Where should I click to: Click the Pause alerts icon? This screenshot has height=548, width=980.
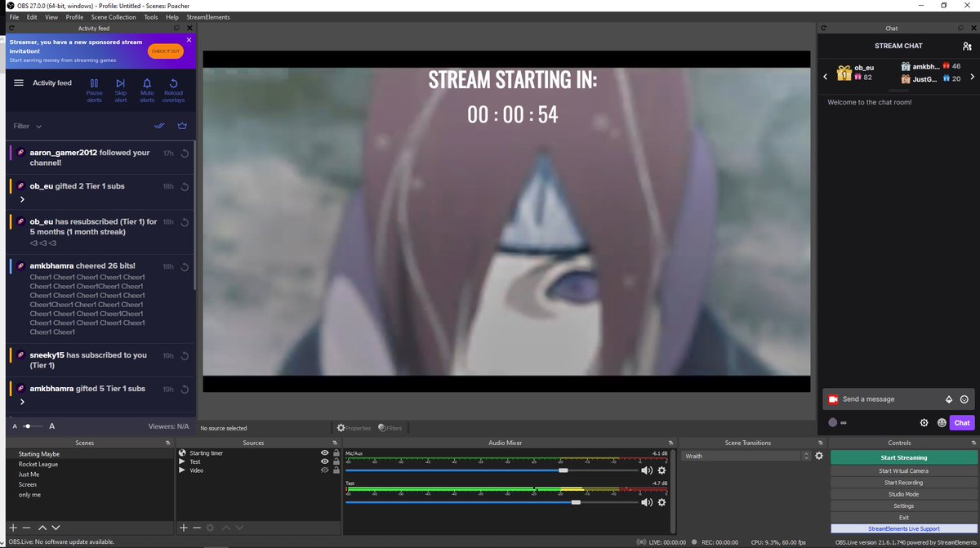pyautogui.click(x=94, y=83)
